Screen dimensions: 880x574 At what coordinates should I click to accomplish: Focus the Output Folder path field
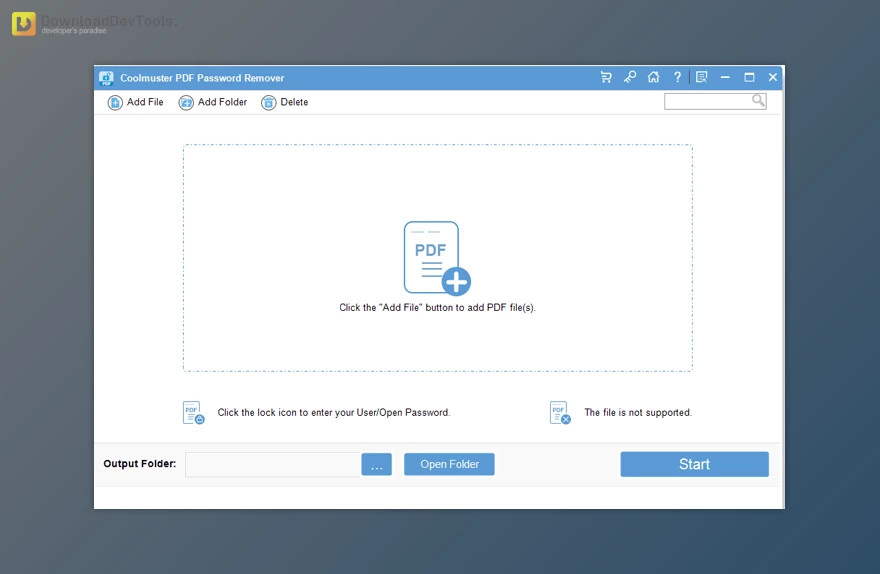pyautogui.click(x=273, y=465)
